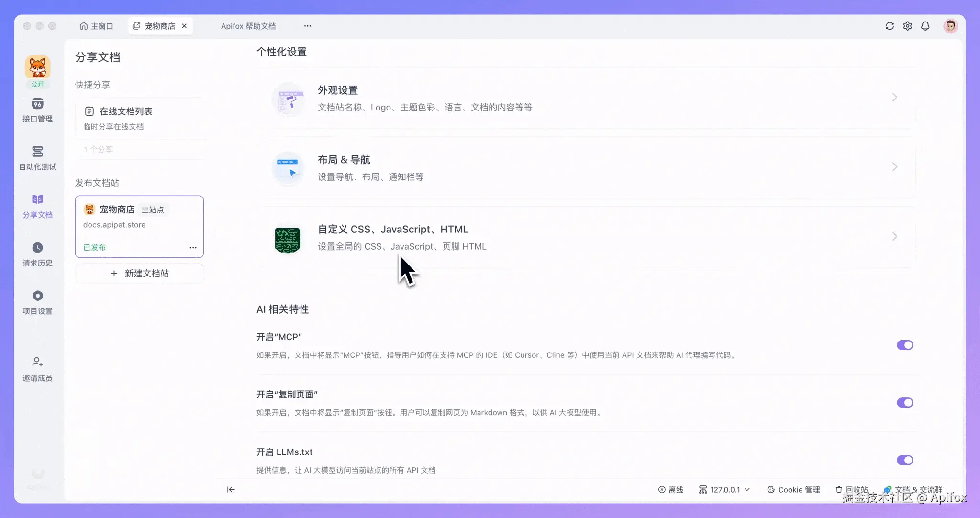Open the 127.0.0.1 environment dropdown

tap(724, 490)
